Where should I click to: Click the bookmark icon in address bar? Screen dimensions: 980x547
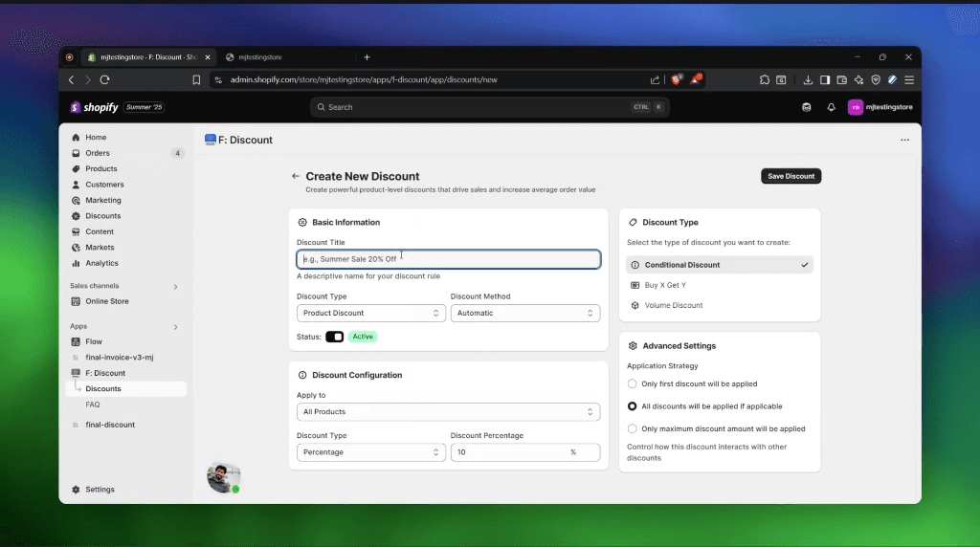pyautogui.click(x=196, y=80)
